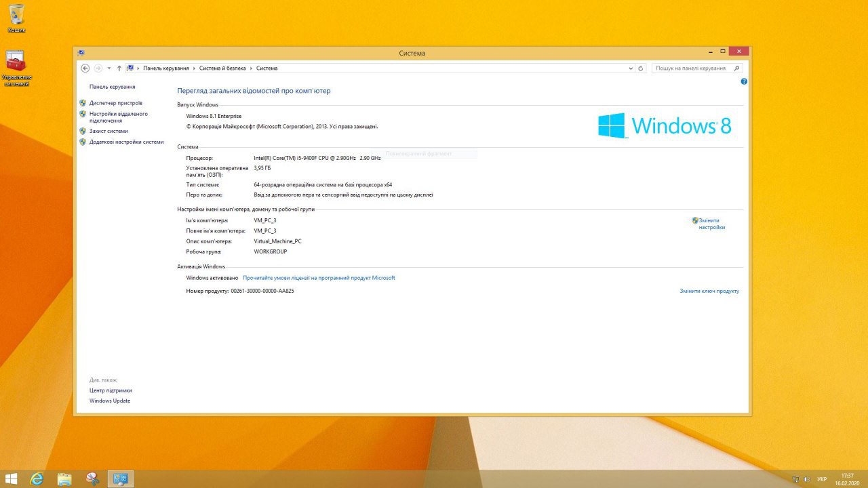This screenshot has height=488, width=868.
Task: Open 'Панель керування' home link in sidebar
Action: coord(112,87)
